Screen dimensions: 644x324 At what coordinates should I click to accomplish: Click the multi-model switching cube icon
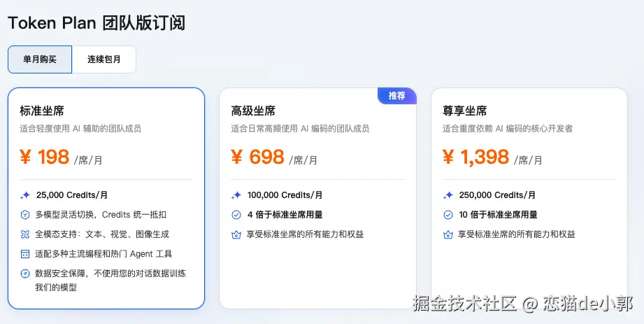(25, 215)
